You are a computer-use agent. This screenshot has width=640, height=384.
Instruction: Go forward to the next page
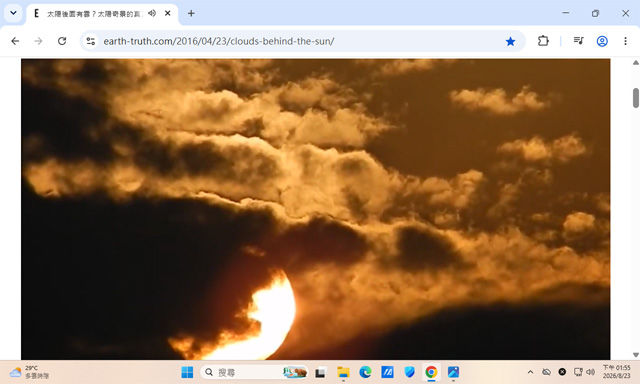pos(38,41)
